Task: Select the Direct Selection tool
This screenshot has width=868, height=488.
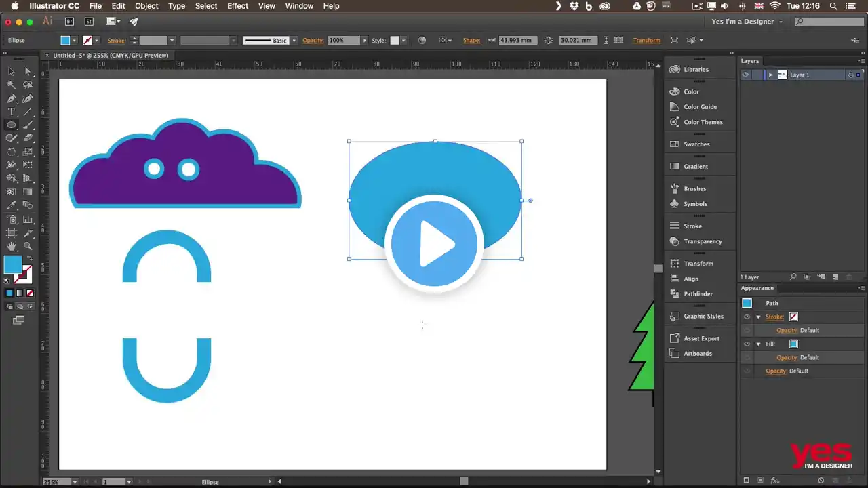Action: click(x=28, y=71)
